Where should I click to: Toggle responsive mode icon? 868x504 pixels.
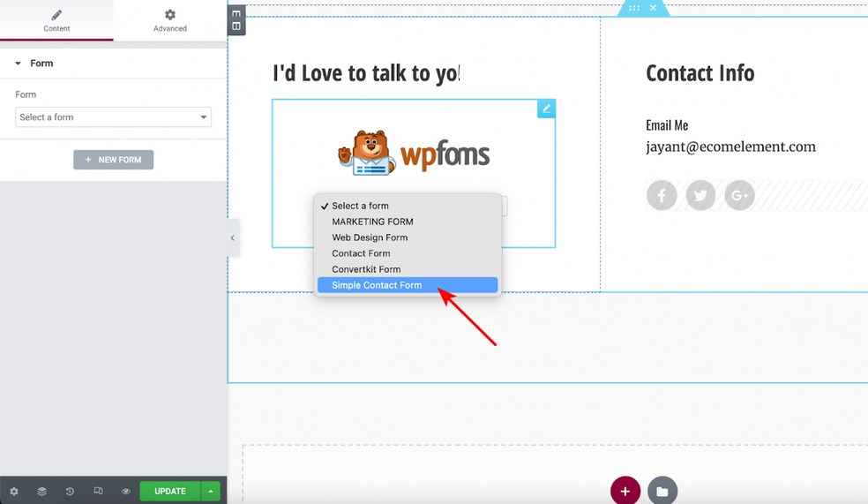tap(98, 492)
